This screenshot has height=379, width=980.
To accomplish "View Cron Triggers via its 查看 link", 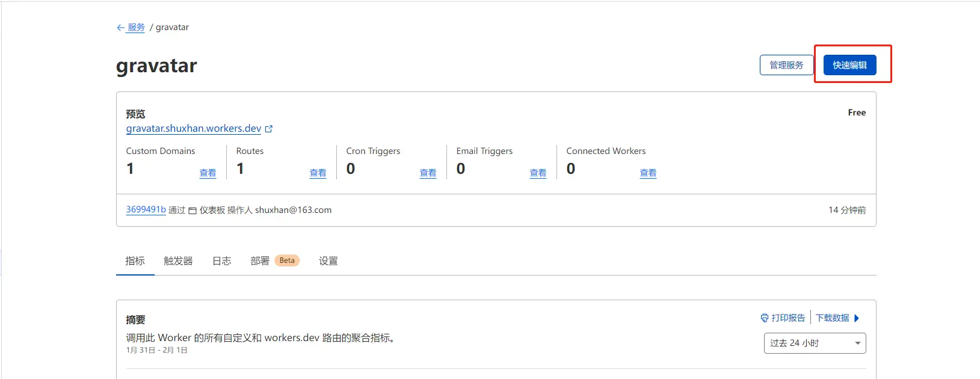I will pyautogui.click(x=428, y=173).
